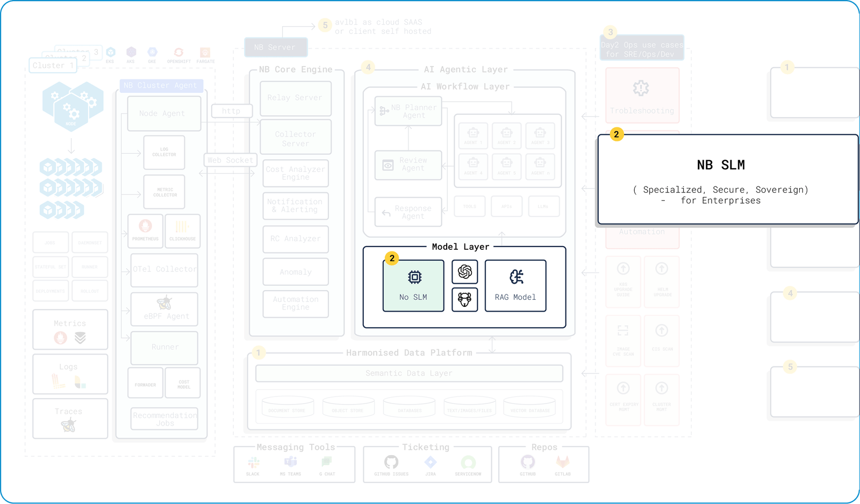Click the Logs panel
The width and height of the screenshot is (860, 504).
tap(70, 375)
